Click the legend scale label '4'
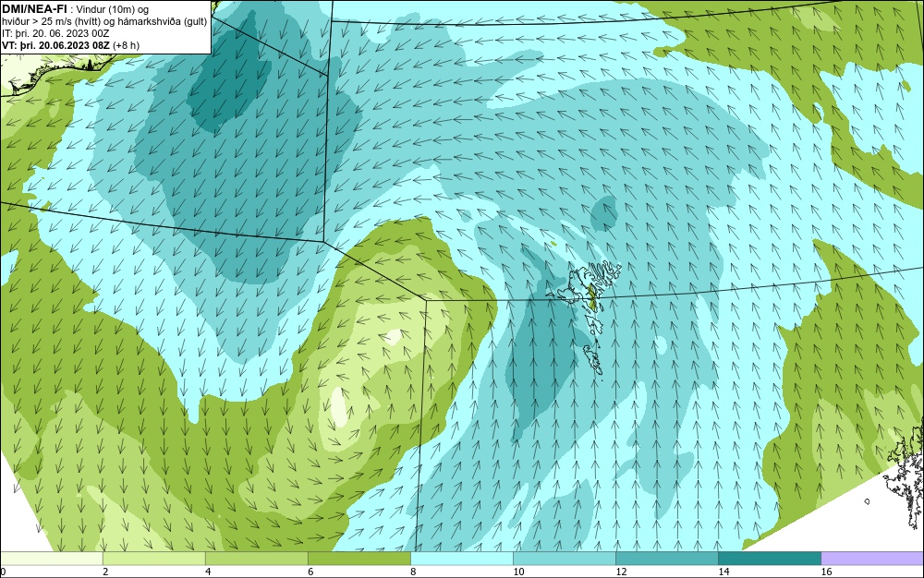Viewport: 924px width, 578px height. 208,572
